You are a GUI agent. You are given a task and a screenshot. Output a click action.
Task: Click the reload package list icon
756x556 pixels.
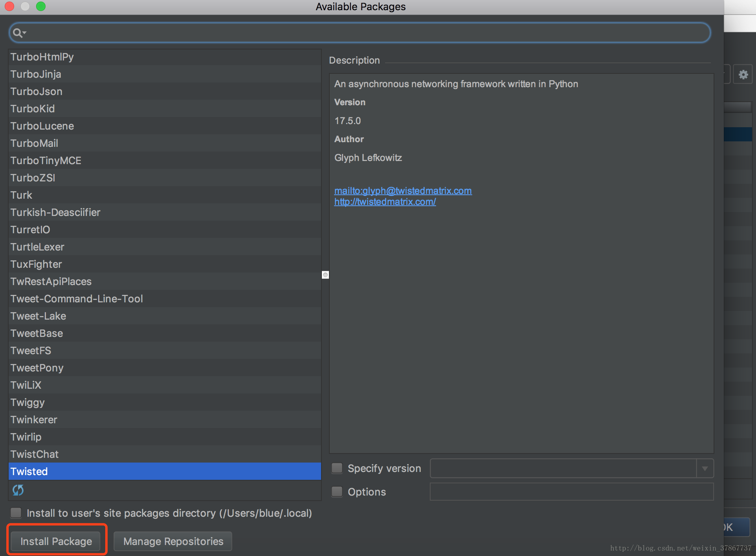coord(18,490)
